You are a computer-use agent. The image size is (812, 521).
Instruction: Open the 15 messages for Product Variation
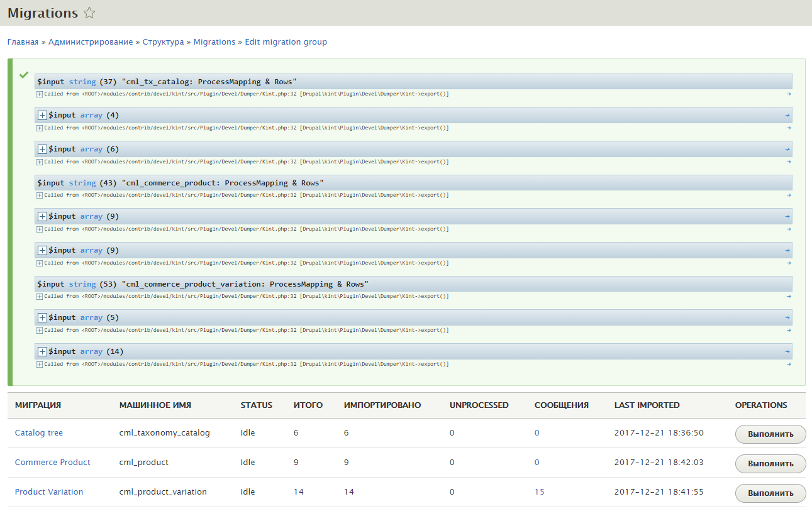click(x=539, y=491)
